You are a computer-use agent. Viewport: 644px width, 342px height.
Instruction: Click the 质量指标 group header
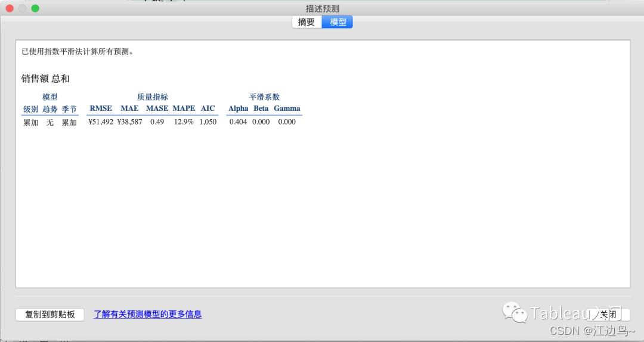click(x=153, y=97)
